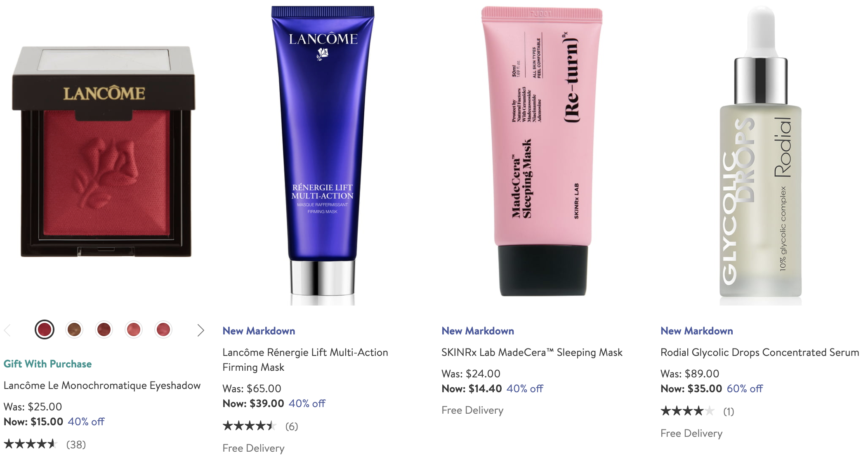Click the New Markdown label above the Rodial serum
Screen dimensions: 868x455
click(x=696, y=331)
